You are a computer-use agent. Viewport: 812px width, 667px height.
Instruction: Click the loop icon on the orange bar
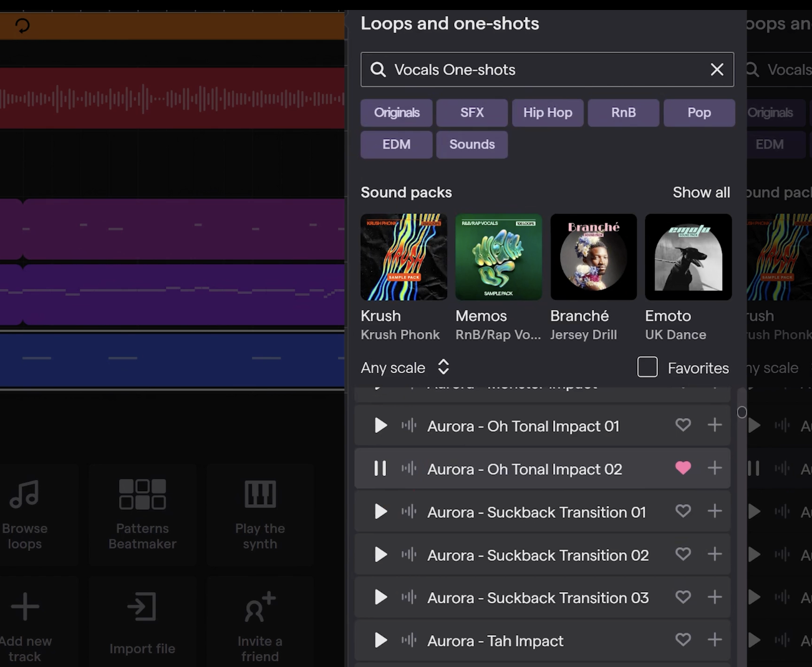click(22, 26)
